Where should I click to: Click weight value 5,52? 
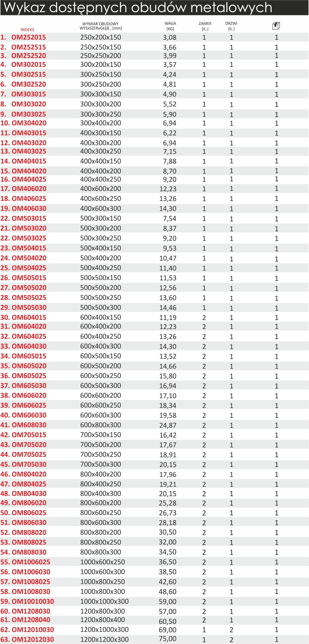pos(169,104)
